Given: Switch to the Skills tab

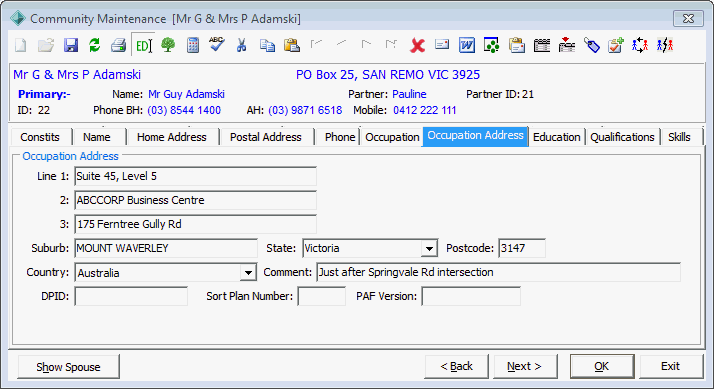Looking at the screenshot, I should pyautogui.click(x=679, y=137).
